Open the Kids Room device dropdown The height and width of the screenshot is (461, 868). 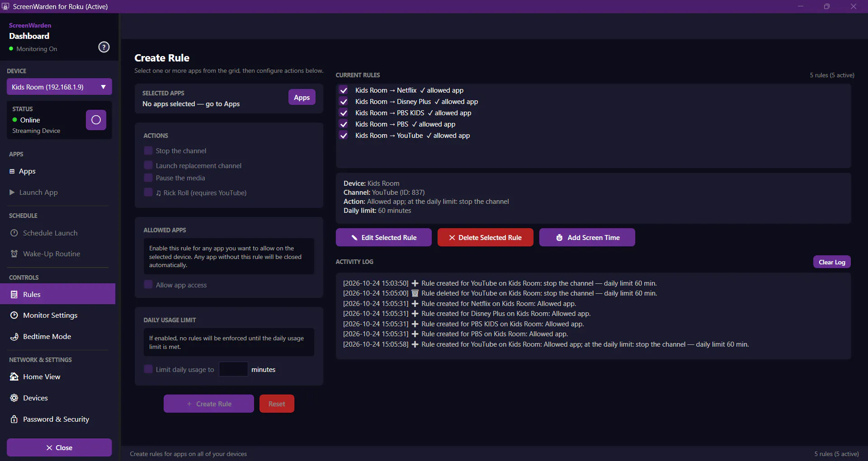click(x=59, y=87)
